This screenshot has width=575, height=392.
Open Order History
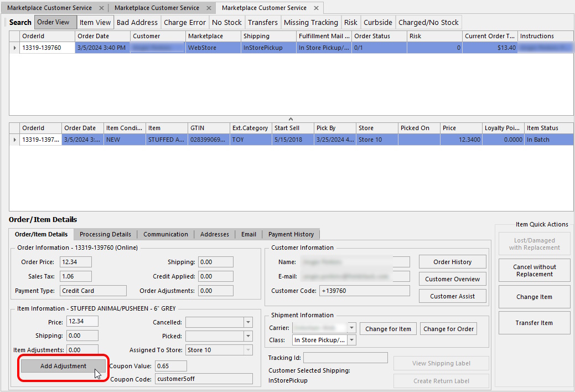click(453, 262)
